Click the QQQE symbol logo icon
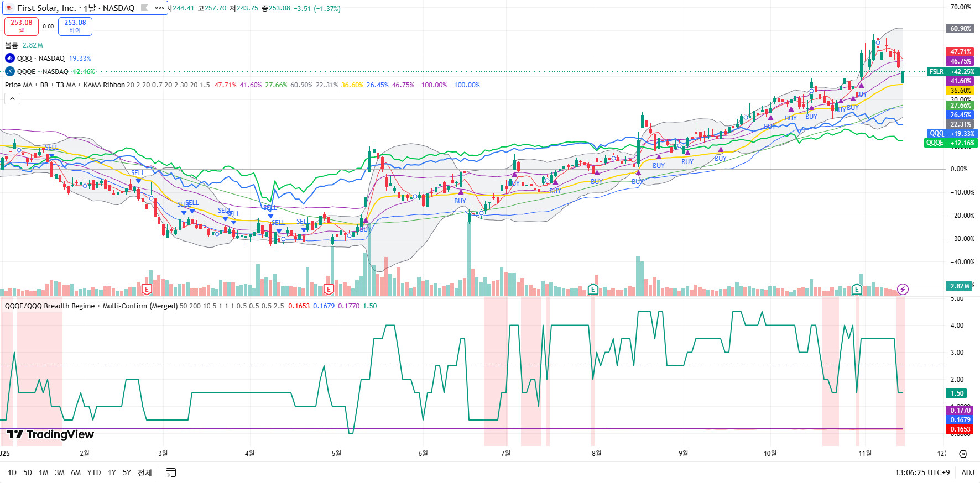This screenshot has height=483, width=980. pyautogui.click(x=10, y=71)
